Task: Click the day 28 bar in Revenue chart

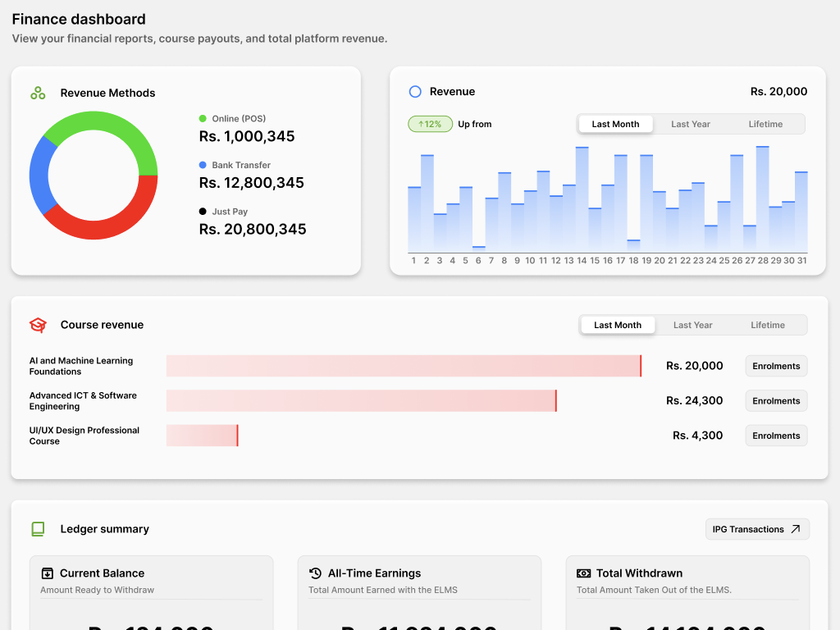Action: point(763,199)
